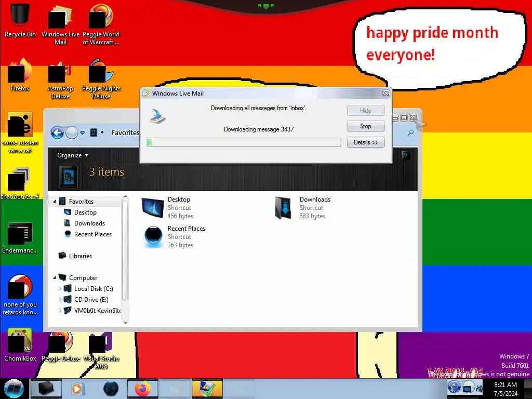Viewport: 532px width, 399px height.
Task: Open Visual Studio 2015 desktop shortcut
Action: point(101,350)
